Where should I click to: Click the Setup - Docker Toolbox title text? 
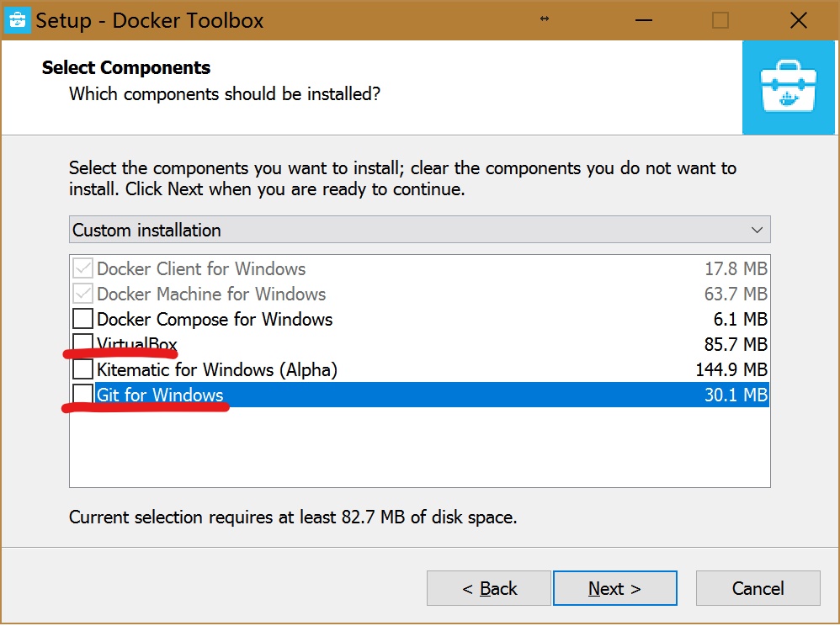click(150, 20)
